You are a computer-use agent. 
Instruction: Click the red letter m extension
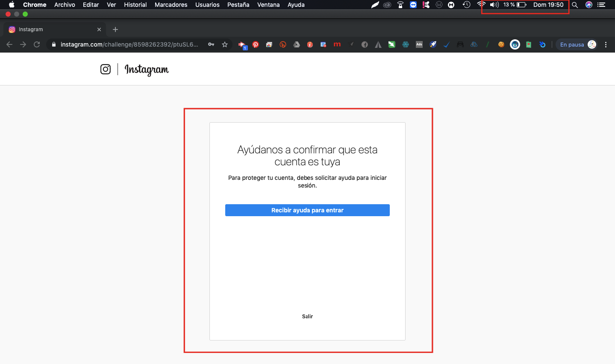coord(337,44)
